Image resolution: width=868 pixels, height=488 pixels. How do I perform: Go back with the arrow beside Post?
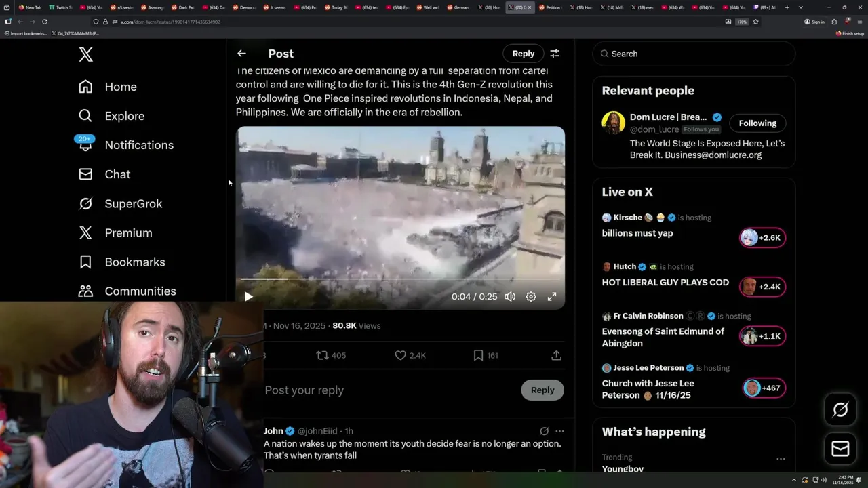(x=241, y=54)
